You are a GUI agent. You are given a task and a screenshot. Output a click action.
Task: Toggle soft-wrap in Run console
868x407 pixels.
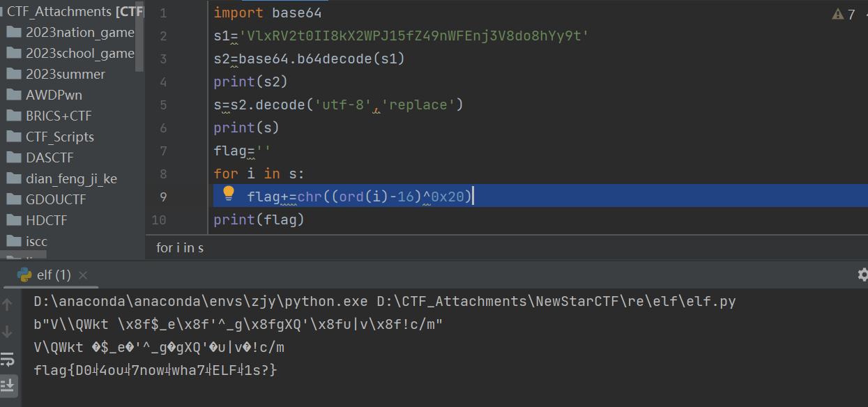[8, 359]
